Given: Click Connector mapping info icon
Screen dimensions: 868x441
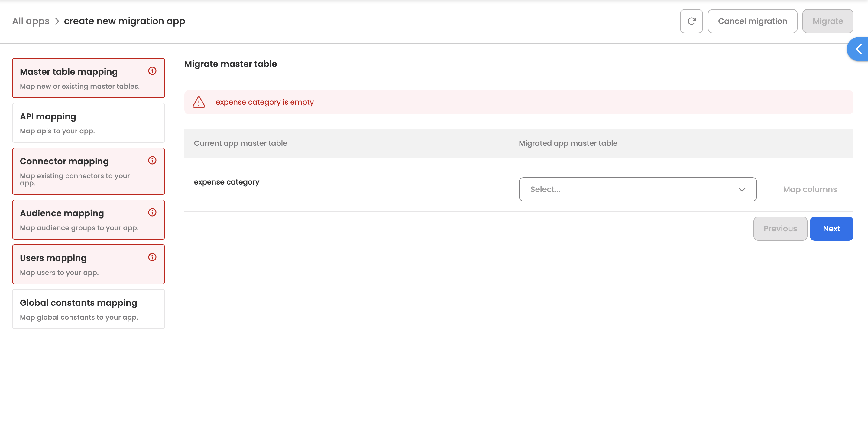Looking at the screenshot, I should tap(152, 161).
